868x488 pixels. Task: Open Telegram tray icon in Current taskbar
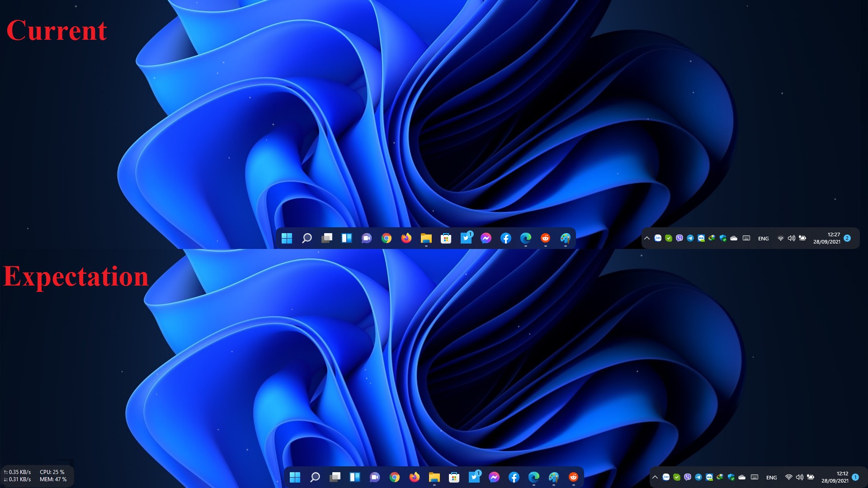(690, 238)
